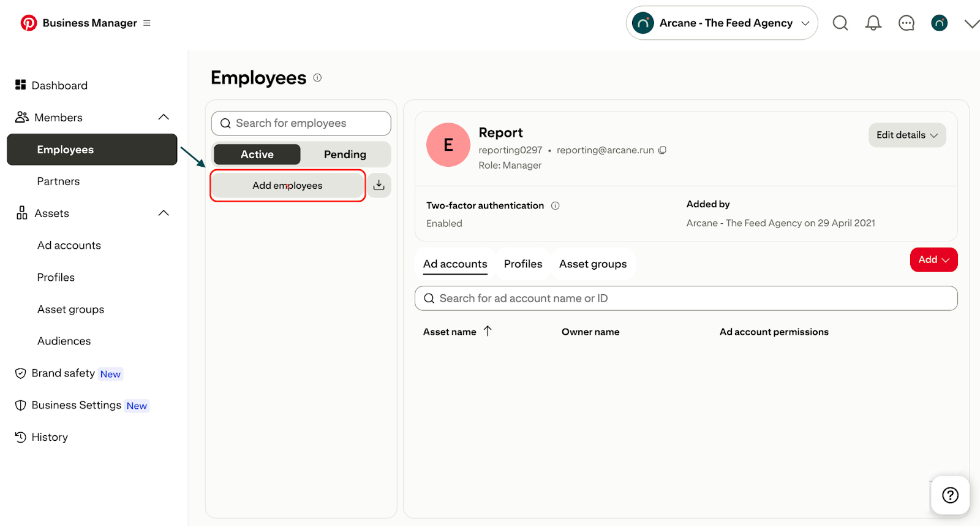Open the help question mark button

point(950,495)
